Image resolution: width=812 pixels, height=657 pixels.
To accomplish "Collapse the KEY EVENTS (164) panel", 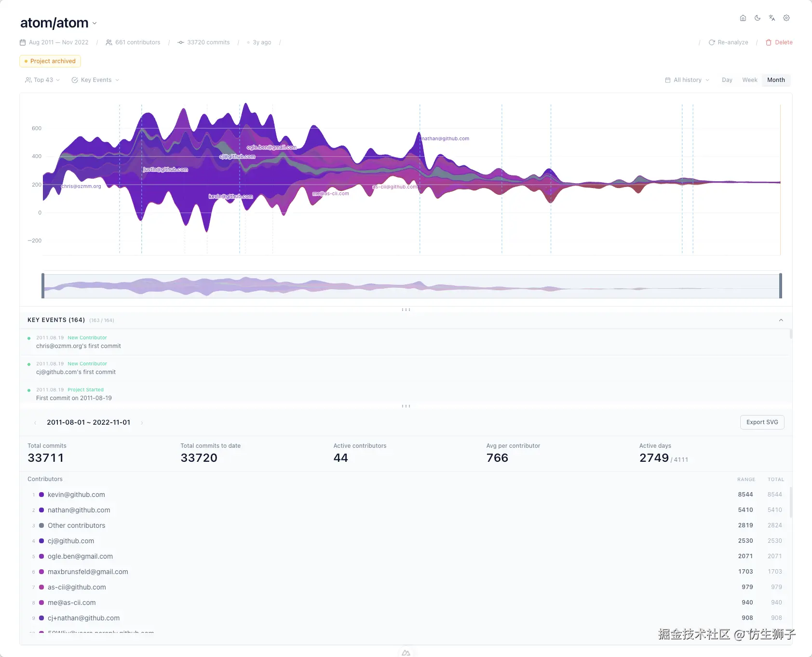I will pyautogui.click(x=781, y=320).
